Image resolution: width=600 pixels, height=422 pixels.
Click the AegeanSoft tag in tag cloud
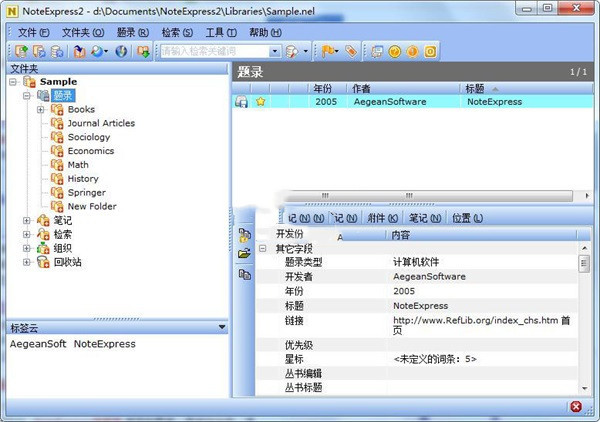click(38, 344)
